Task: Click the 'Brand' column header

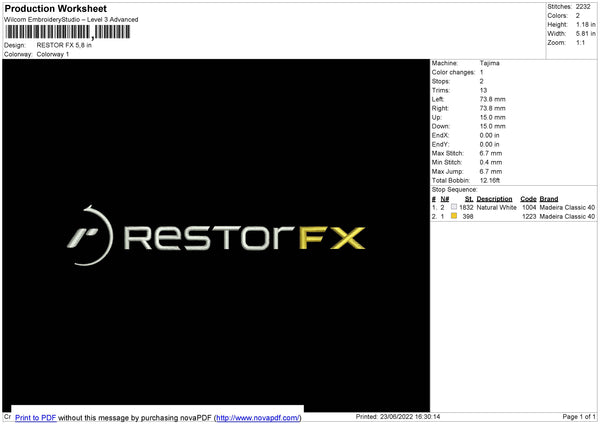Action: click(x=549, y=199)
